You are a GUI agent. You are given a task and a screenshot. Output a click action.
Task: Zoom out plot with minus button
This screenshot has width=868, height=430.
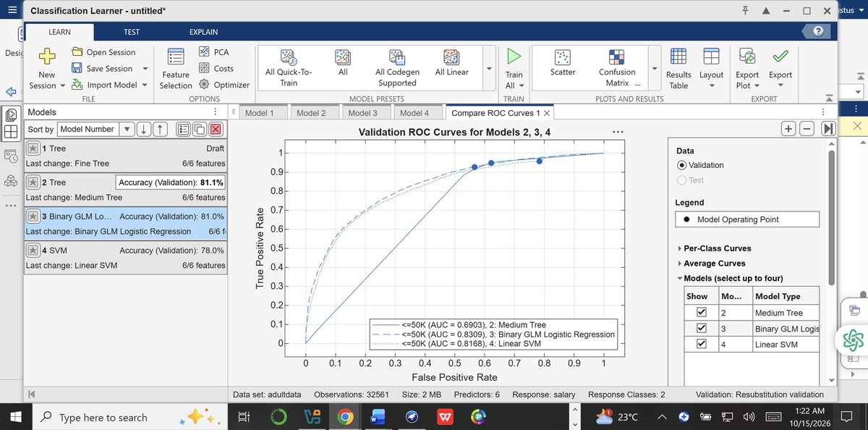point(807,128)
